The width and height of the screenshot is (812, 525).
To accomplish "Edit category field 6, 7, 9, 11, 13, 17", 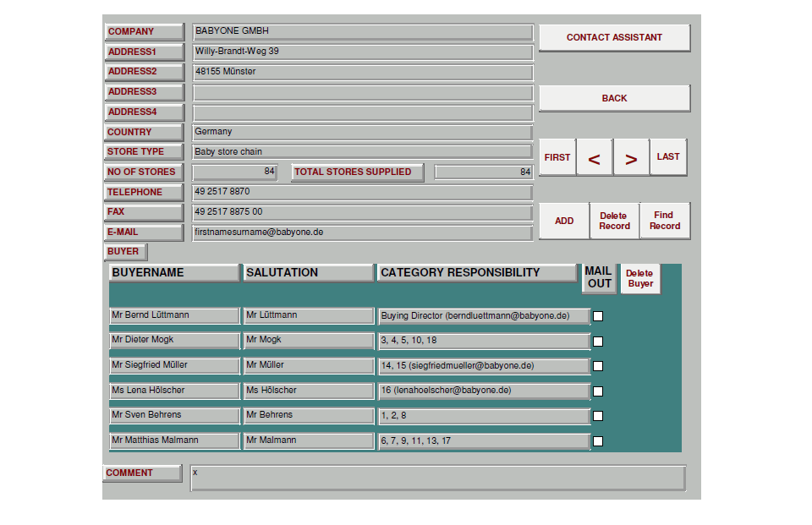I will 484,441.
